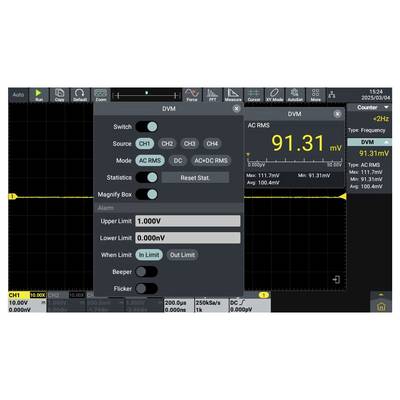Close the DVM settings dialog
This screenshot has height=400, width=400.
coord(236,109)
